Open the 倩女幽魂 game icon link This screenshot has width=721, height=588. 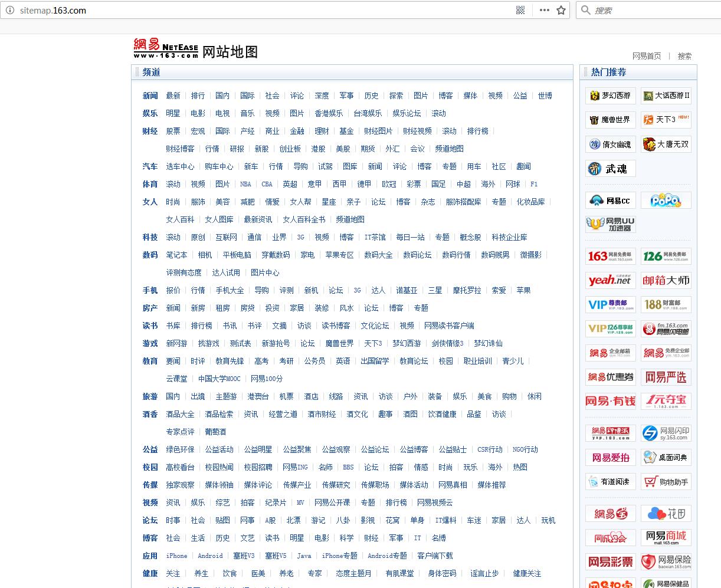pos(611,144)
